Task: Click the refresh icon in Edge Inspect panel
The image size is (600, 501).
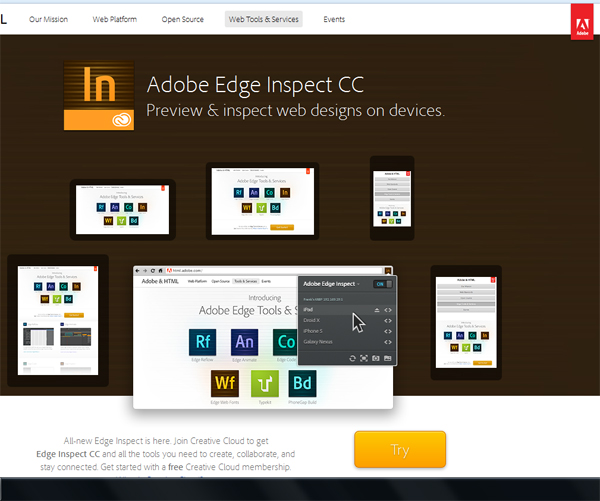Action: [x=352, y=358]
